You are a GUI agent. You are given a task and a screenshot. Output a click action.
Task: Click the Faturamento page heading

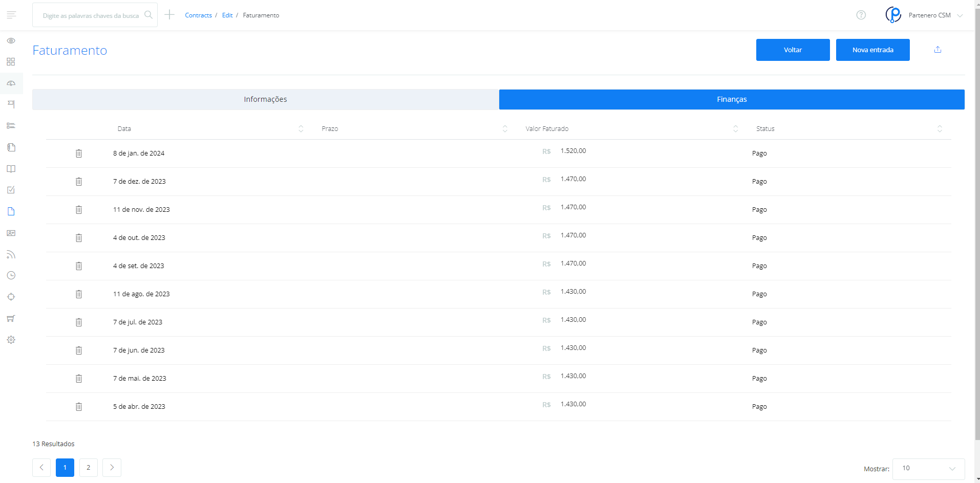70,50
